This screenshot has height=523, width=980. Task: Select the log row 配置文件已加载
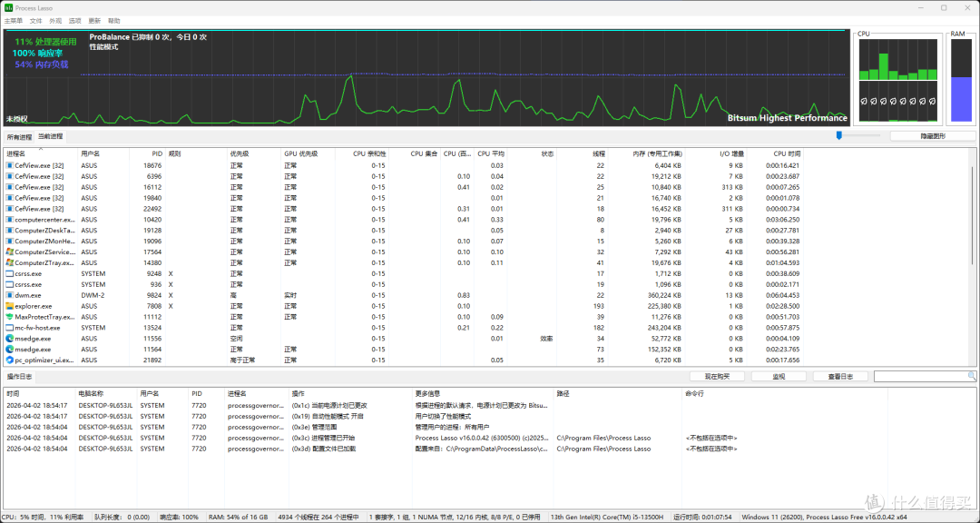444,449
